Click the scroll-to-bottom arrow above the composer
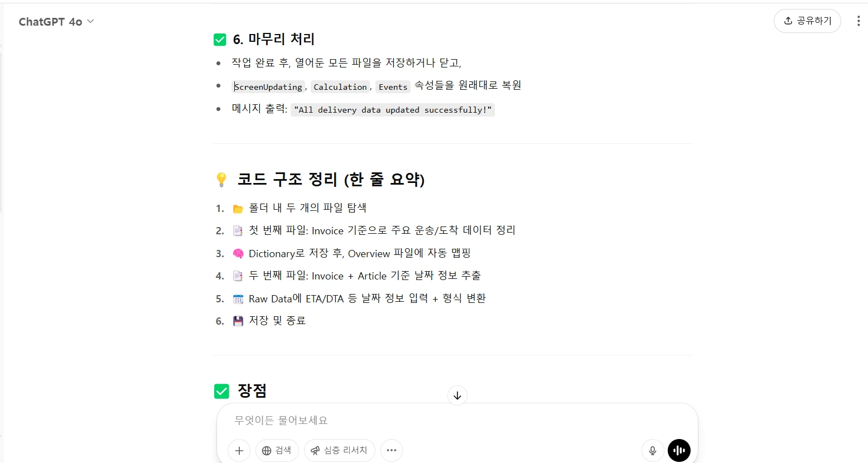 pyautogui.click(x=457, y=396)
